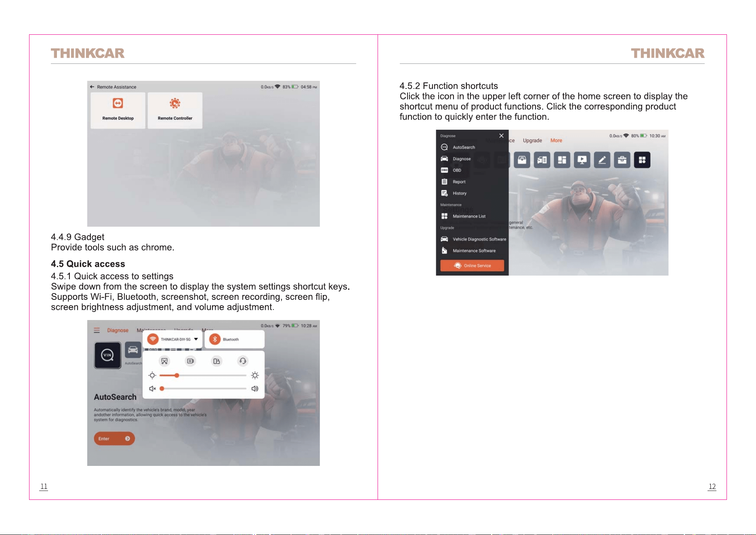Select the inbox tray tile
Screen dimensions: 756x535
[522, 160]
